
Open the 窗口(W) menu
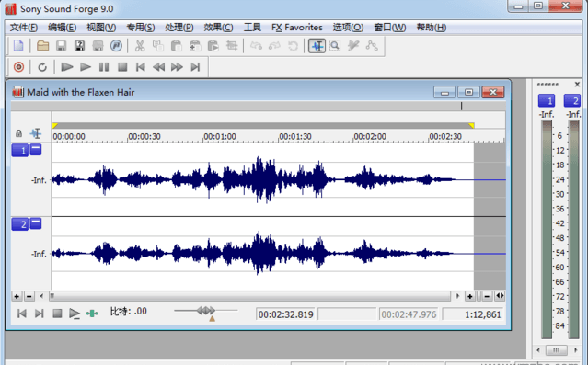point(390,28)
